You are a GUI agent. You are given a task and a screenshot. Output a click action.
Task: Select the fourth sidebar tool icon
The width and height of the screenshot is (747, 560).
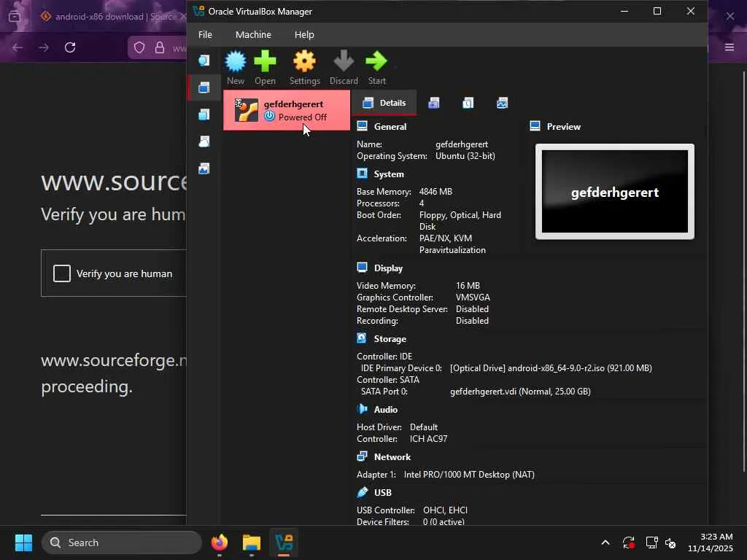tap(204, 141)
